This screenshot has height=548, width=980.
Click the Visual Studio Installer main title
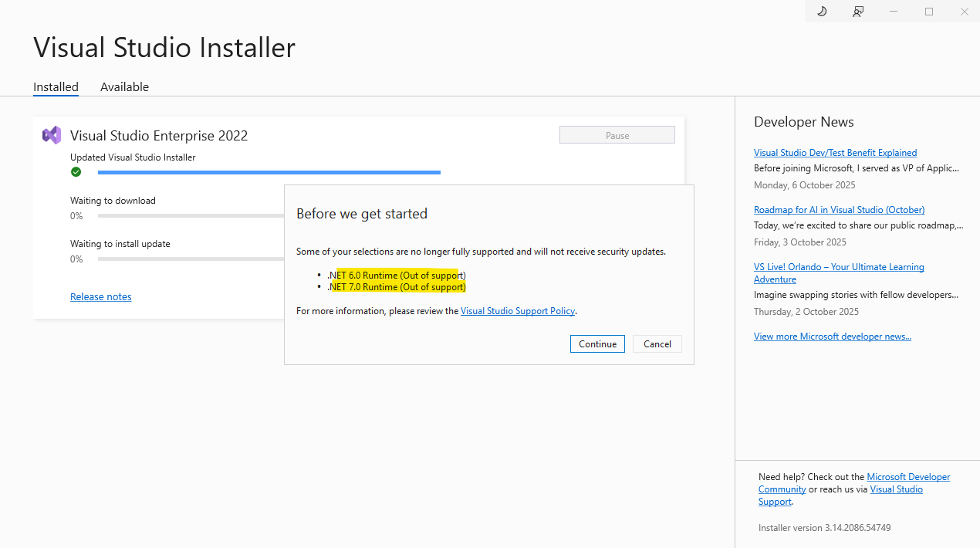coord(164,47)
